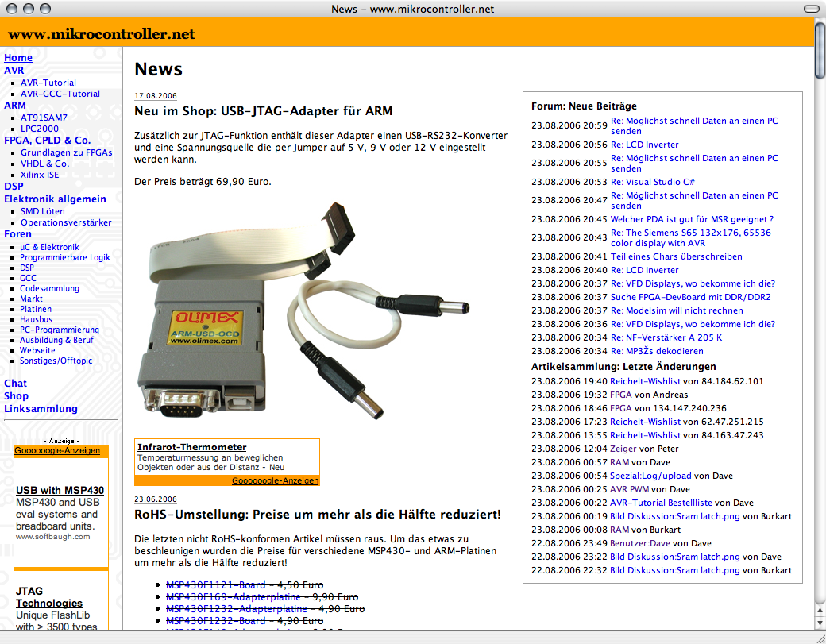826x644 pixels.
Task: Click the scrollbar up arrow
Action: point(820,611)
